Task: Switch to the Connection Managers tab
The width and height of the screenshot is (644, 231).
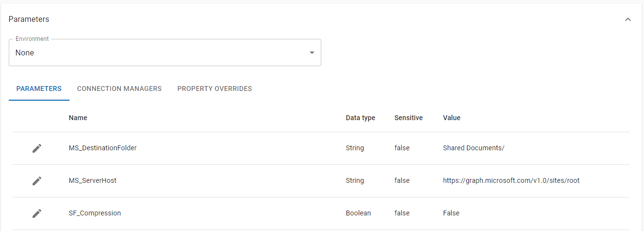Action: coord(119,89)
